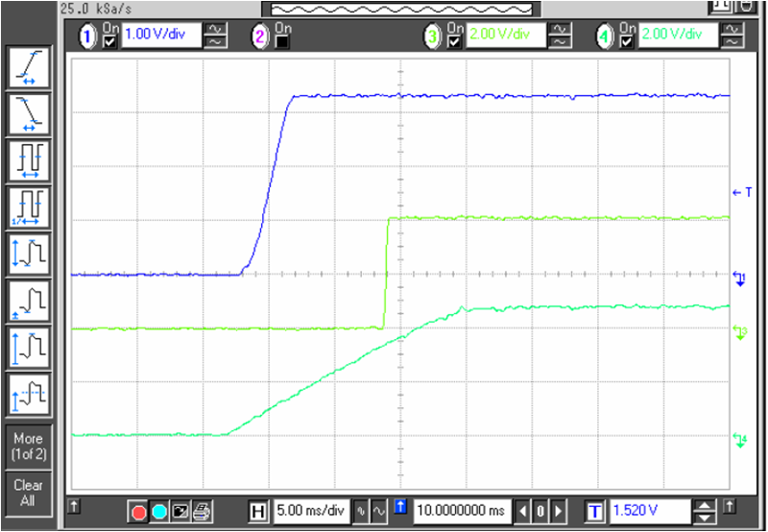Click the printer icon to print screen
Viewport: 768px width, 532px height.
202,513
